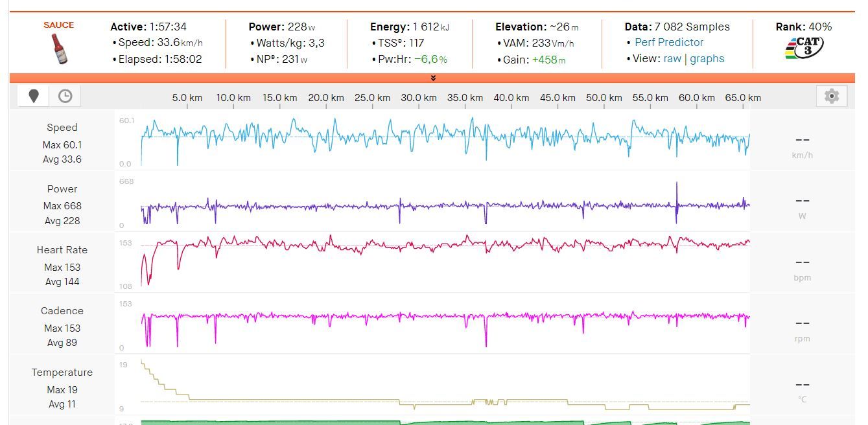Click the Speed graph label

point(62,128)
